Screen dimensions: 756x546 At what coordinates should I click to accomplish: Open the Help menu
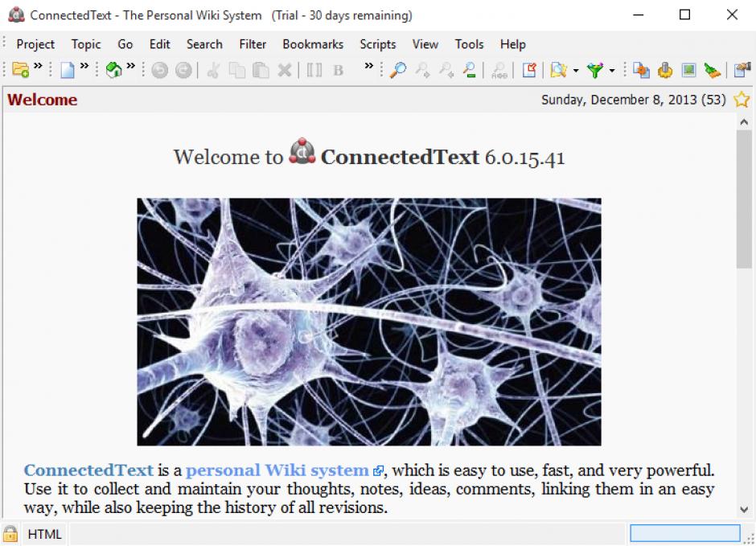point(512,44)
